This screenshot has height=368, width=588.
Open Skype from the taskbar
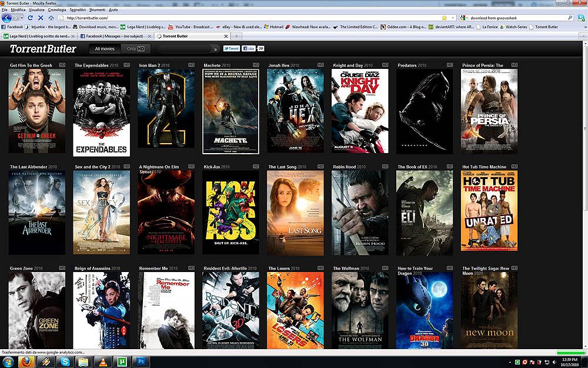(65, 362)
